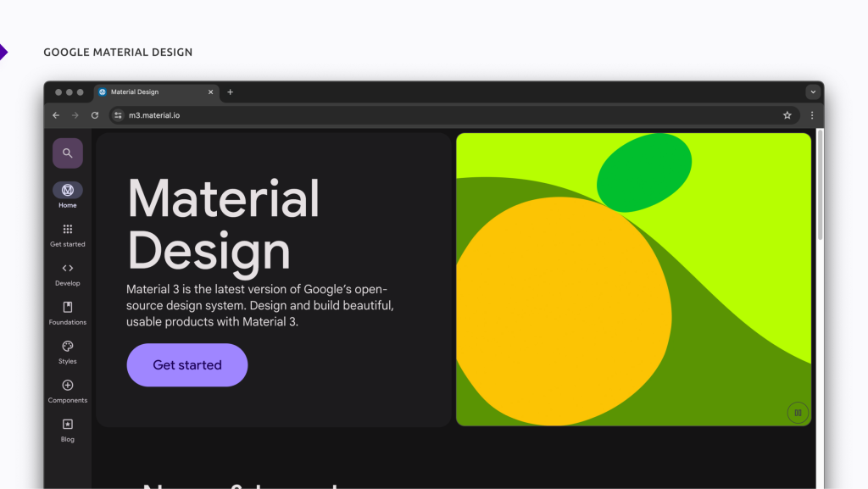Select the Material Design browser tab
This screenshot has width=868, height=489.
pyautogui.click(x=157, y=92)
